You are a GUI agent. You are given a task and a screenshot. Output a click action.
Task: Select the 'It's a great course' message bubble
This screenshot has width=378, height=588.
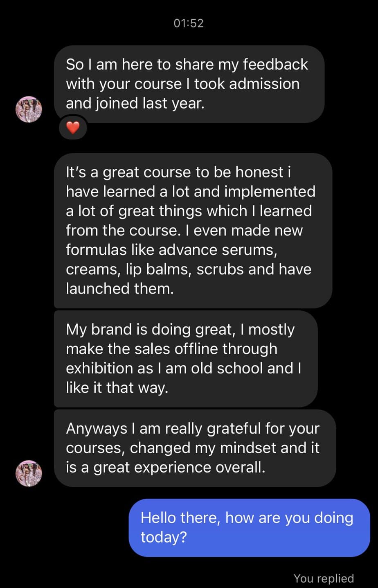point(193,231)
